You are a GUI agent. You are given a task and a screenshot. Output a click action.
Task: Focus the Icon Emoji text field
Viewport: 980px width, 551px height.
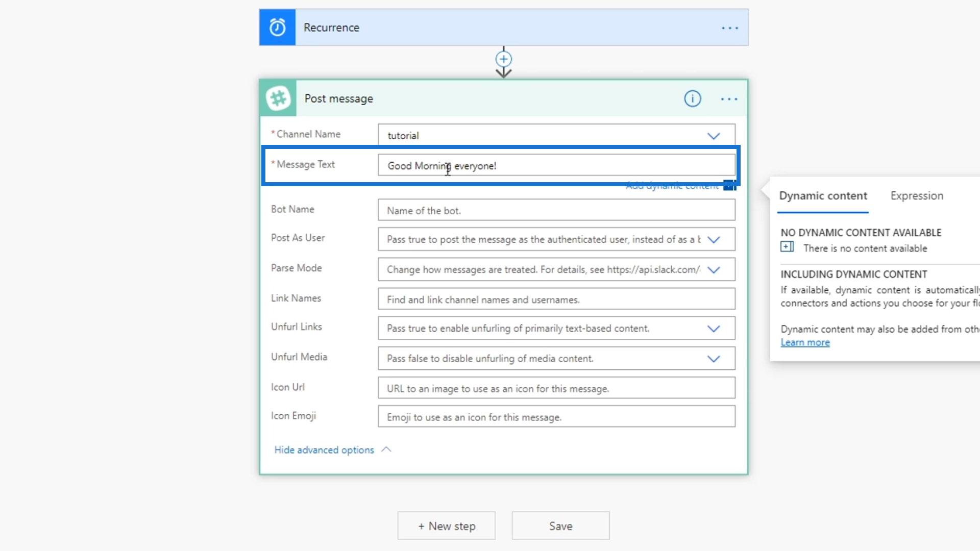pyautogui.click(x=556, y=417)
